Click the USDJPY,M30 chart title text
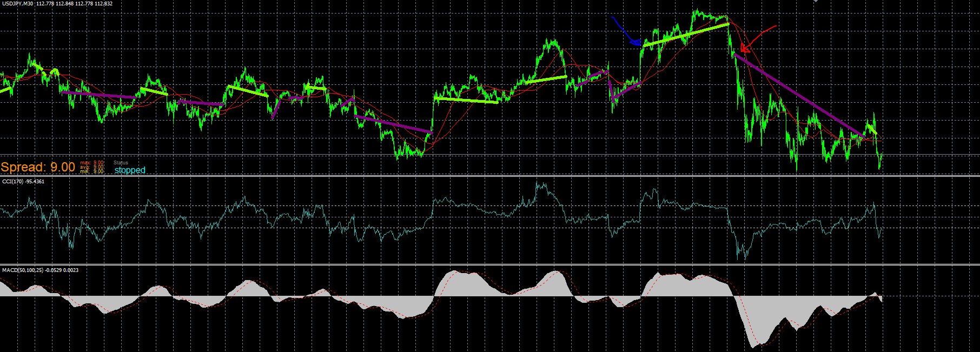The height and width of the screenshot is (352, 980). [18, 4]
